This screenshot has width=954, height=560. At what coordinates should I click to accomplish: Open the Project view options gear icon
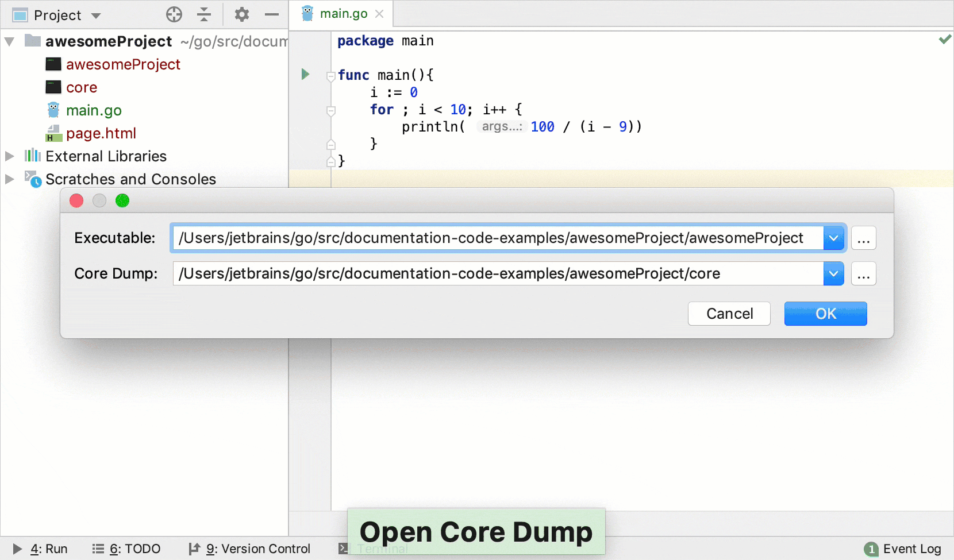point(241,14)
